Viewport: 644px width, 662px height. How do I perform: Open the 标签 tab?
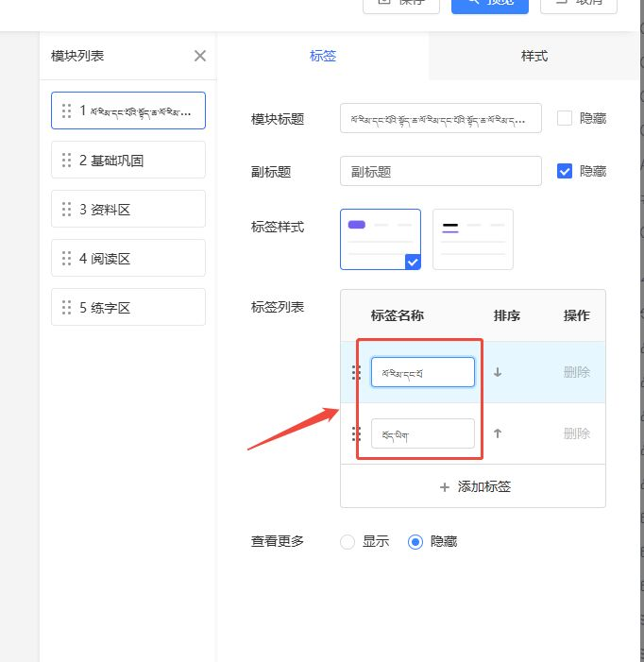(323, 56)
